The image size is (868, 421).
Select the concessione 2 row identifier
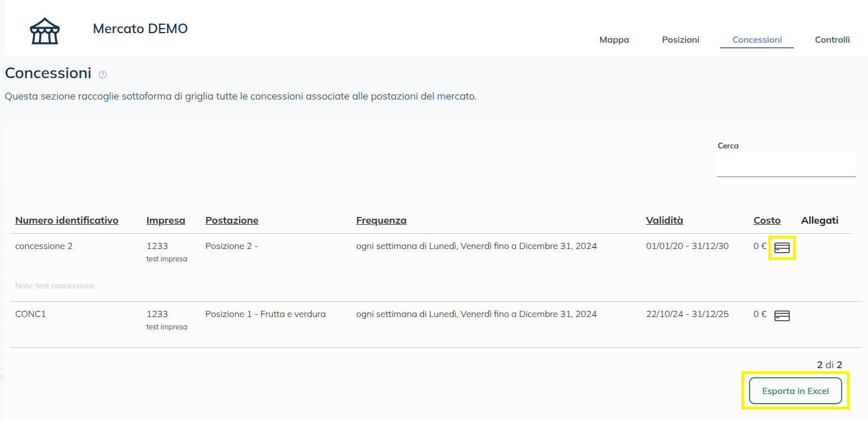click(x=44, y=246)
